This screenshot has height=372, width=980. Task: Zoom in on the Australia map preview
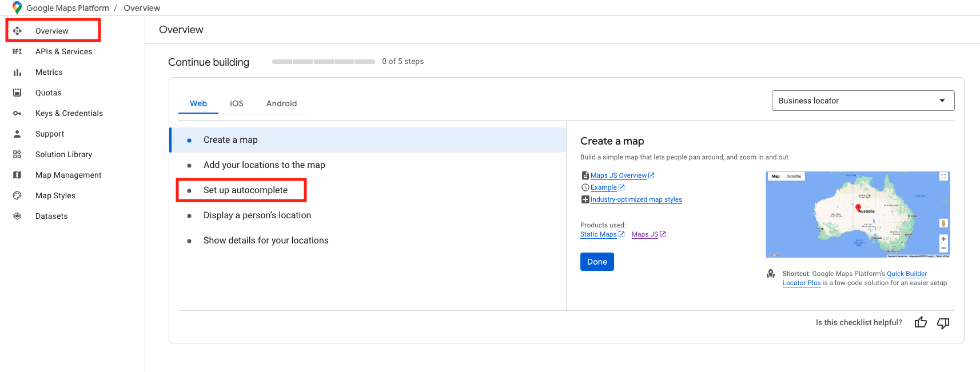(943, 239)
